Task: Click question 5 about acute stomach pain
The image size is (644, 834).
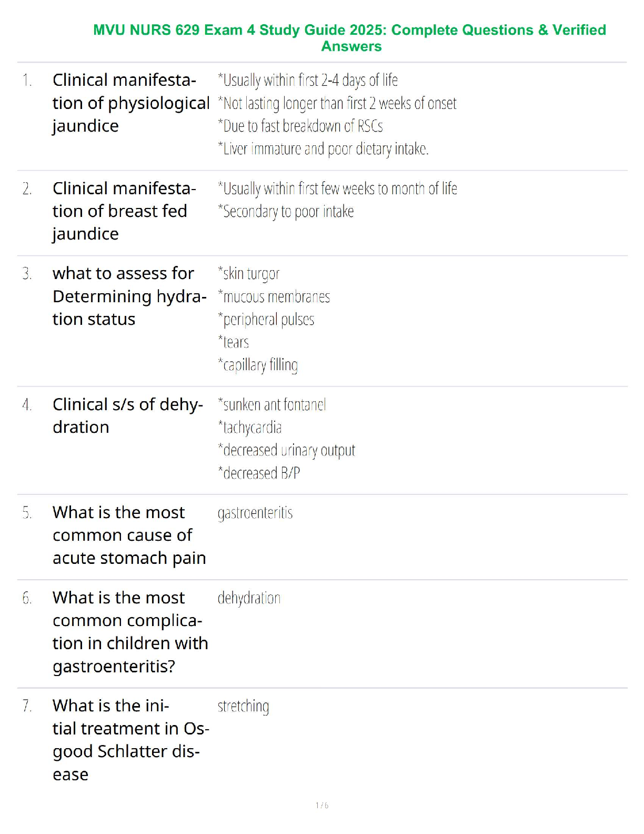Action: click(129, 535)
